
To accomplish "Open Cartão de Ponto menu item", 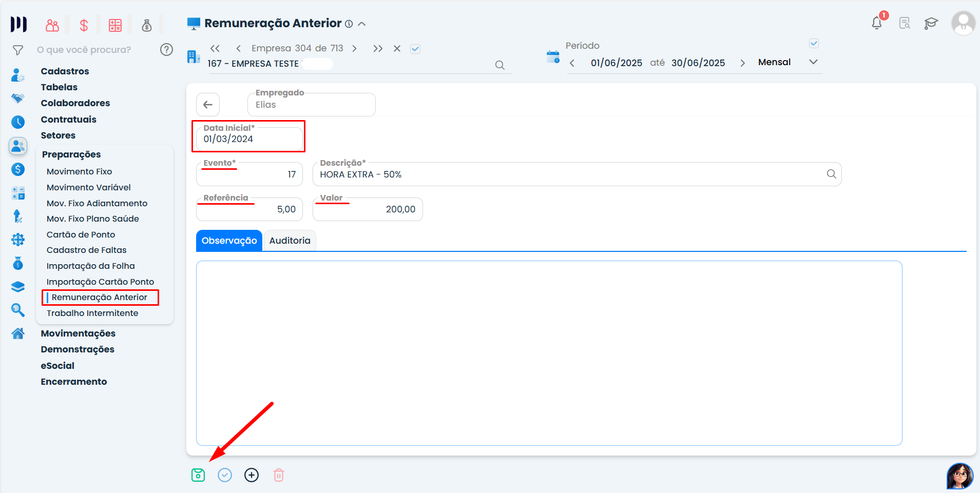I will coord(81,234).
